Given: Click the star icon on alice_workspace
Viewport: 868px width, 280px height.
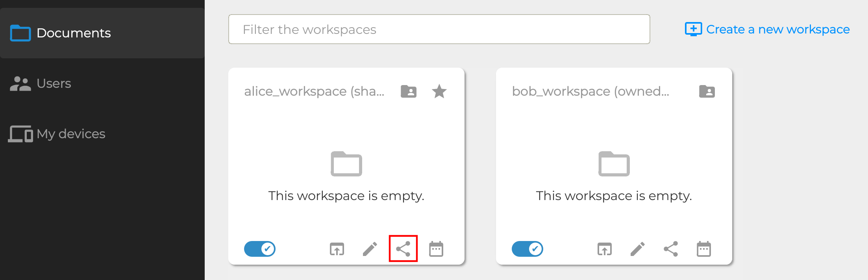Looking at the screenshot, I should tap(439, 91).
